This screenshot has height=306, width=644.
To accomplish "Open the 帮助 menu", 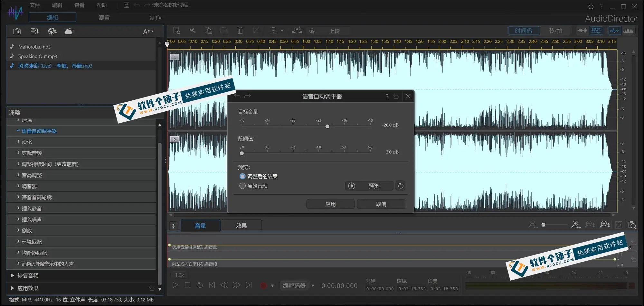I will (x=101, y=5).
